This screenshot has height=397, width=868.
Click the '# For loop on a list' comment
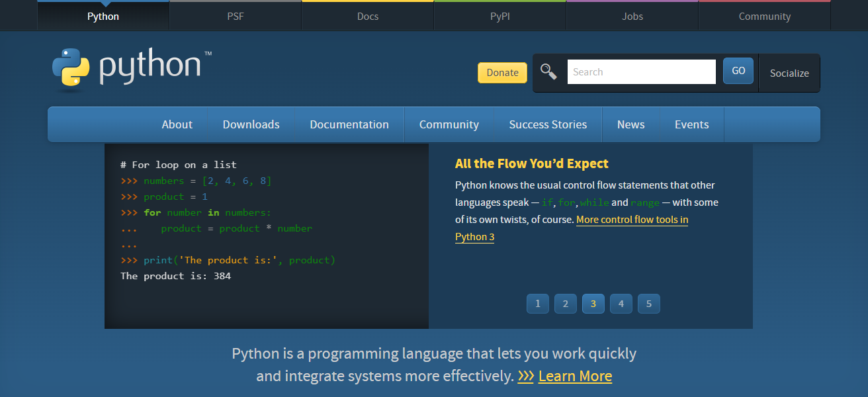click(x=179, y=165)
